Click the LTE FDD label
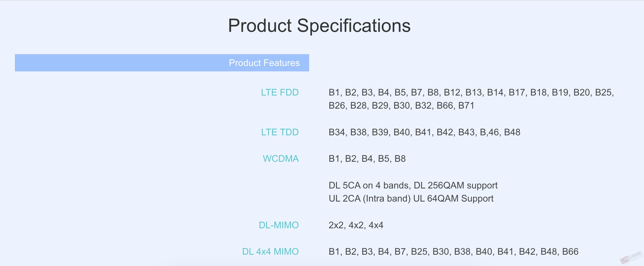Viewport: 644px width, 266px height. (280, 92)
